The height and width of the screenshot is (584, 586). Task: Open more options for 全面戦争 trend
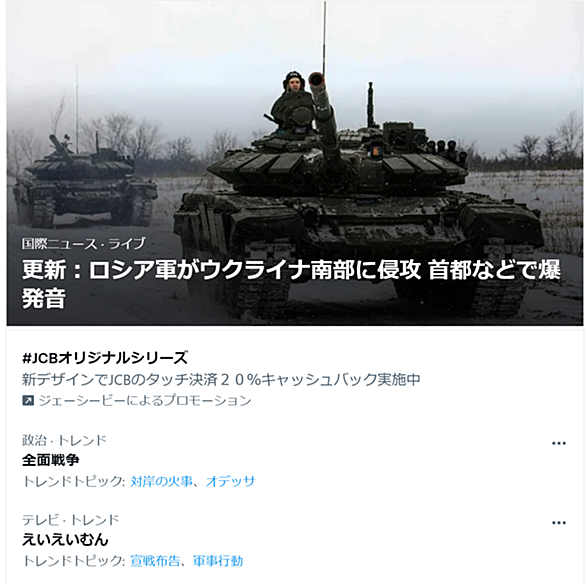559,443
